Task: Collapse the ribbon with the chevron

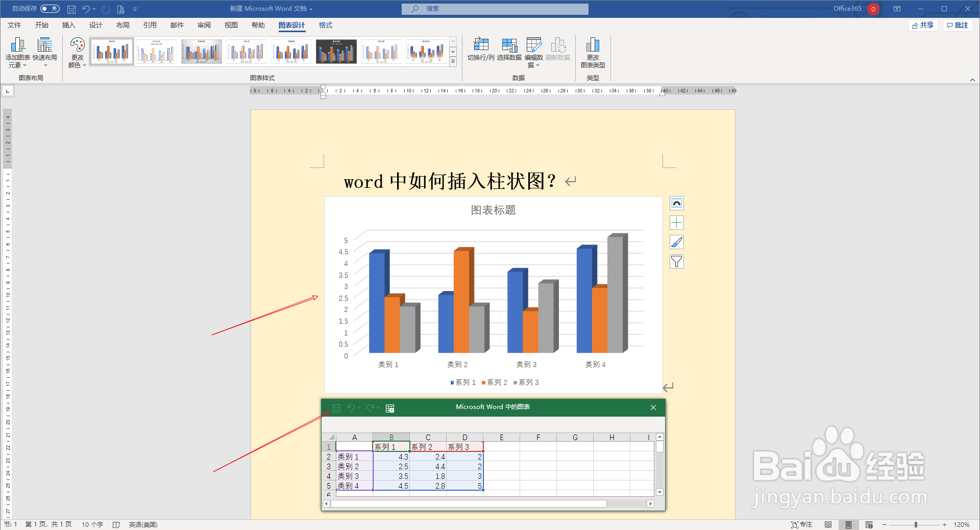Action: coord(972,80)
